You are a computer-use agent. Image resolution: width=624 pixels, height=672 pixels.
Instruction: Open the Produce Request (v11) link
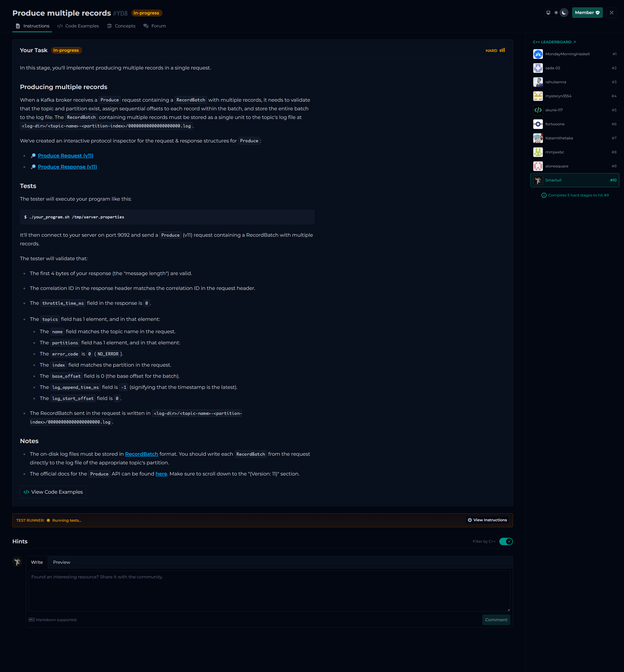66,156
